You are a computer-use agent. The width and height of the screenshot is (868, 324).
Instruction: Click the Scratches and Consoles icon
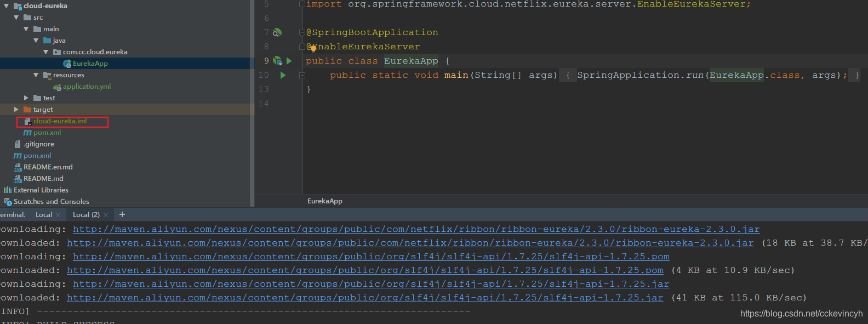pos(8,202)
